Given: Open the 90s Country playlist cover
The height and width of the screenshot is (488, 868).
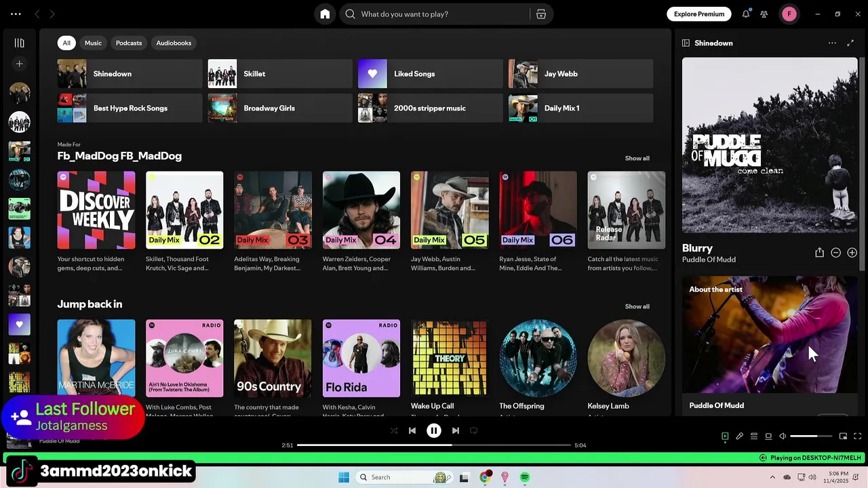Looking at the screenshot, I should click(273, 359).
